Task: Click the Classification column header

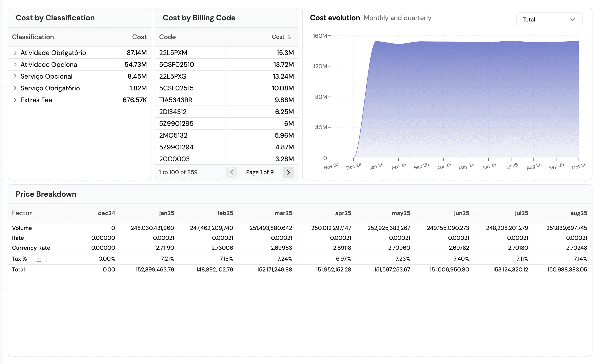Action: point(33,37)
